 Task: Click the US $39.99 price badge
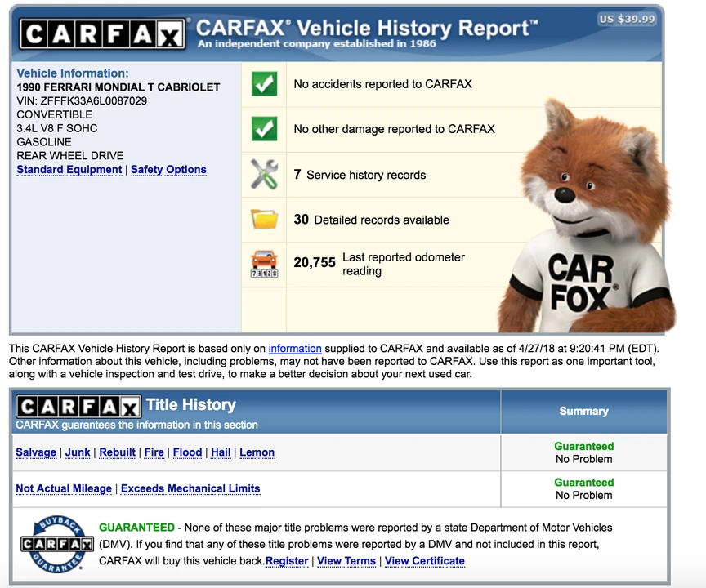point(627,19)
